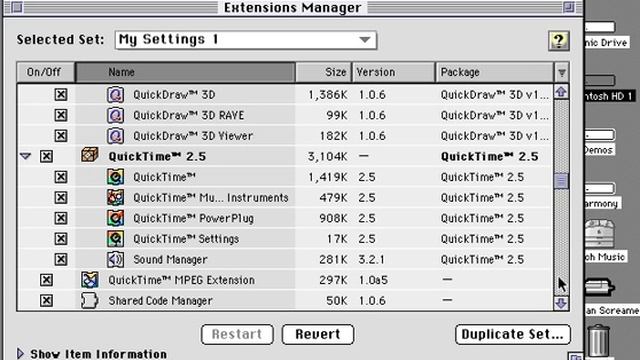Click the QuickTime 2.5 package box icon
This screenshot has height=360, width=640.
coord(89,155)
